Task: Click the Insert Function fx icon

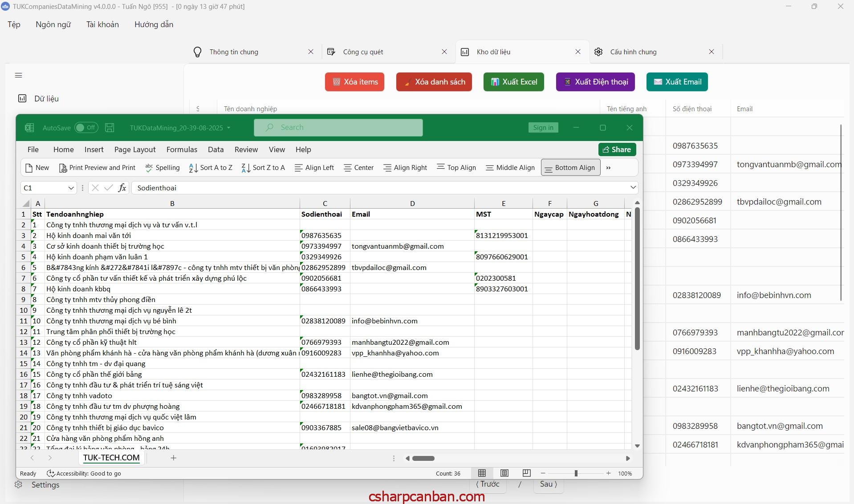Action: [x=122, y=188]
